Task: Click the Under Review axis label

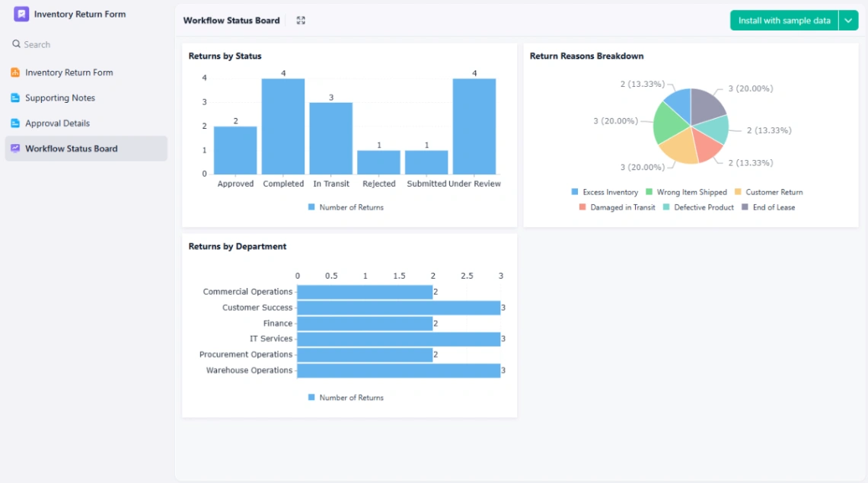Action: pyautogui.click(x=474, y=184)
